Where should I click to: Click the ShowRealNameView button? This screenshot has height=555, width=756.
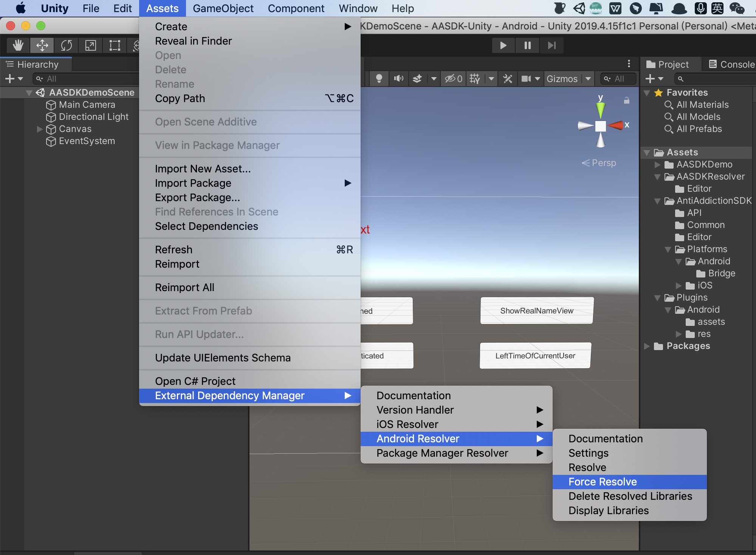coord(537,311)
